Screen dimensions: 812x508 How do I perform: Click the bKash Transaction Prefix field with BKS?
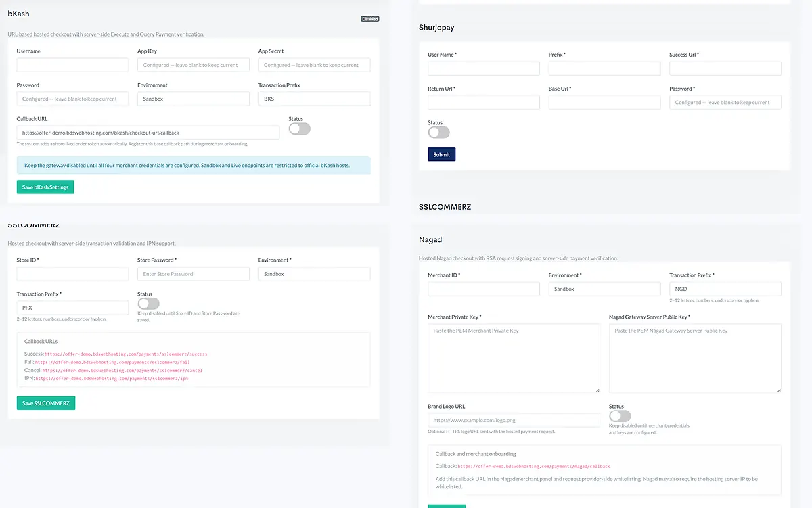314,99
